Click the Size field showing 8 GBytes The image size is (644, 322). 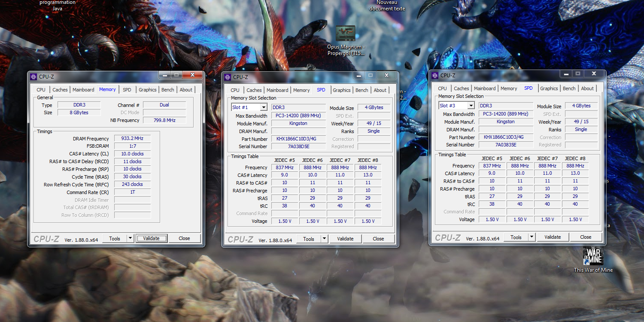pos(79,113)
